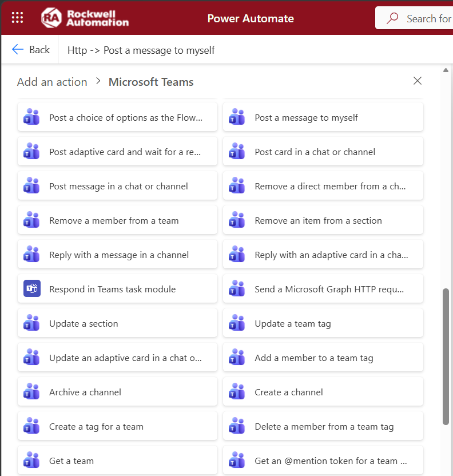Click Teams icon next to Post a message to myself
Image resolution: width=453 pixels, height=476 pixels.
[237, 117]
